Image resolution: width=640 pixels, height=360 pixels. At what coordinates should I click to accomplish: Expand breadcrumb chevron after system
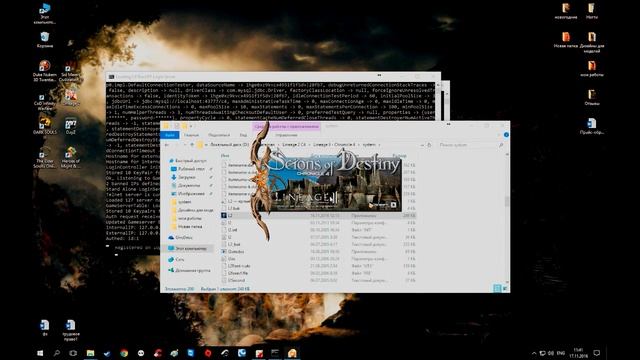point(379,145)
